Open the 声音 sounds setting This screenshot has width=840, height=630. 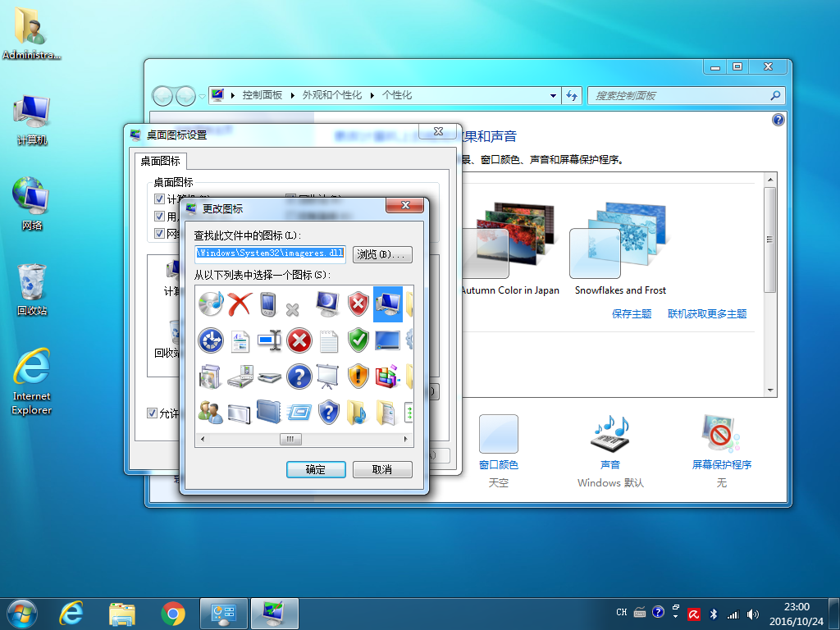(x=610, y=450)
